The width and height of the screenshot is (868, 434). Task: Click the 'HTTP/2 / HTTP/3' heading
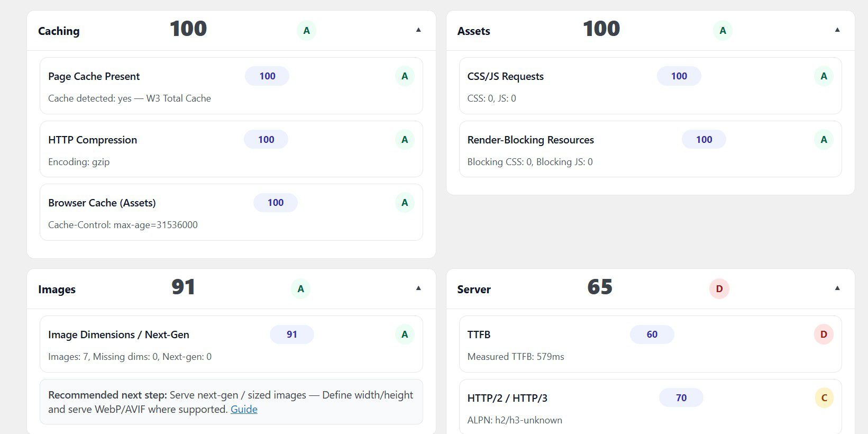(x=507, y=398)
